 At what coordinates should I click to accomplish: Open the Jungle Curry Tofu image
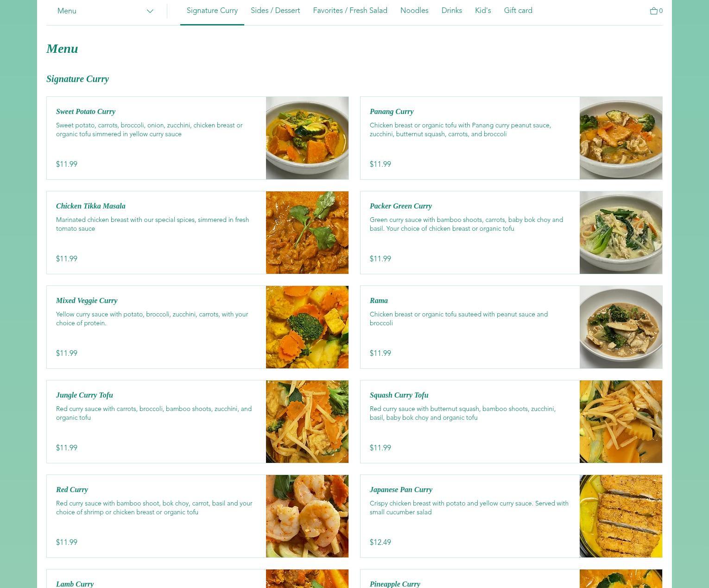[307, 422]
